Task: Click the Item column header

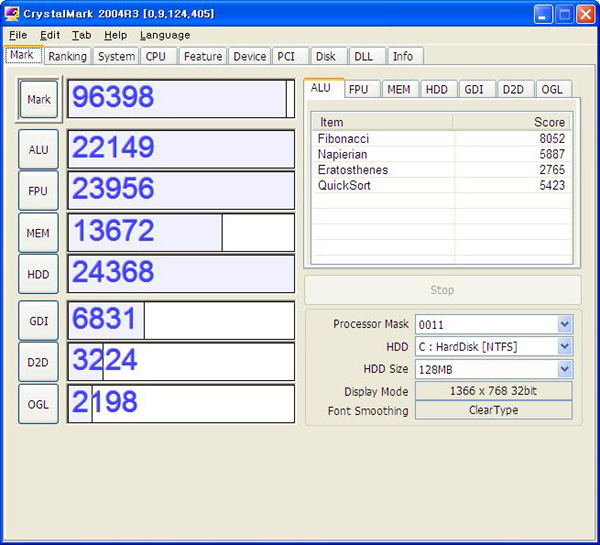Action: [383, 122]
